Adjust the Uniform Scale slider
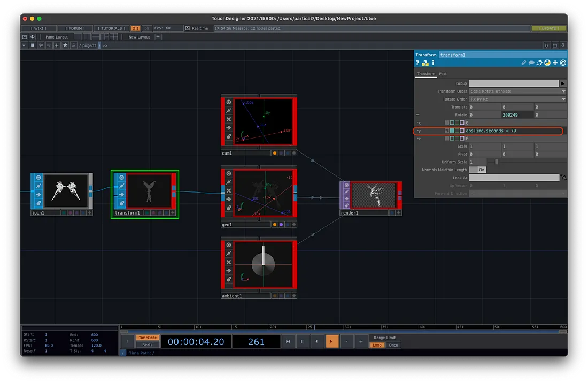This screenshot has height=383, width=588. (x=497, y=162)
